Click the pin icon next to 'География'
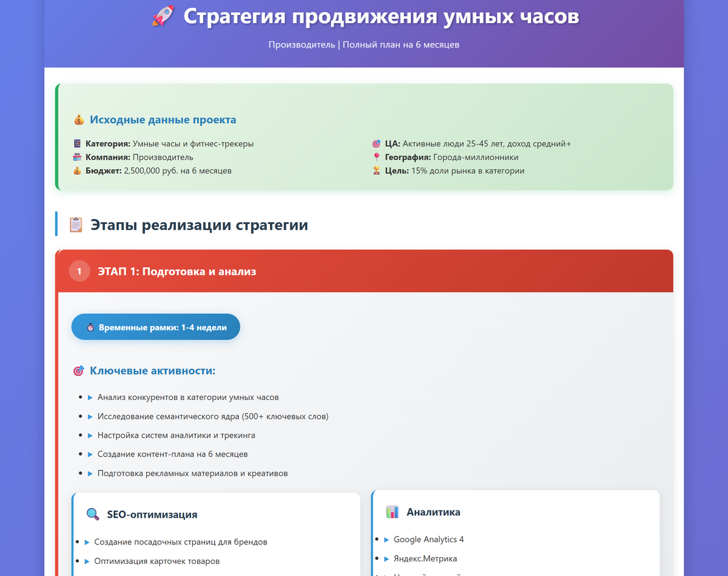The height and width of the screenshot is (576, 728). click(376, 157)
